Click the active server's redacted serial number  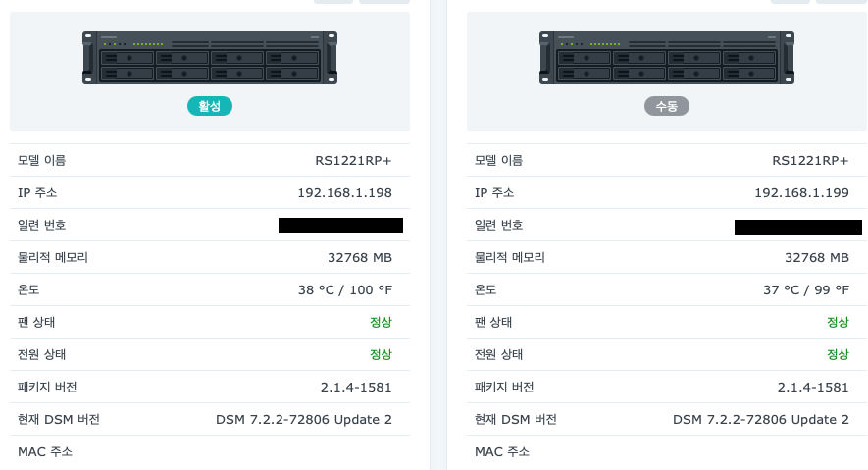(340, 226)
